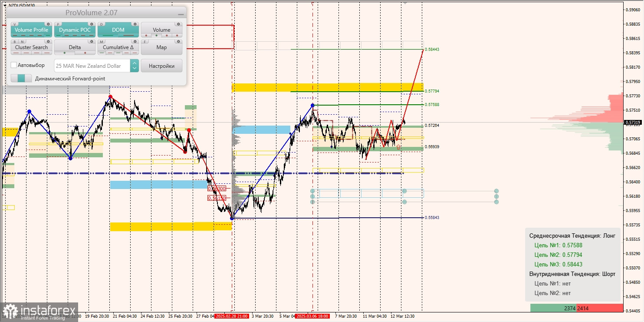
Task: Toggle the DOM button
Action: tap(118, 30)
